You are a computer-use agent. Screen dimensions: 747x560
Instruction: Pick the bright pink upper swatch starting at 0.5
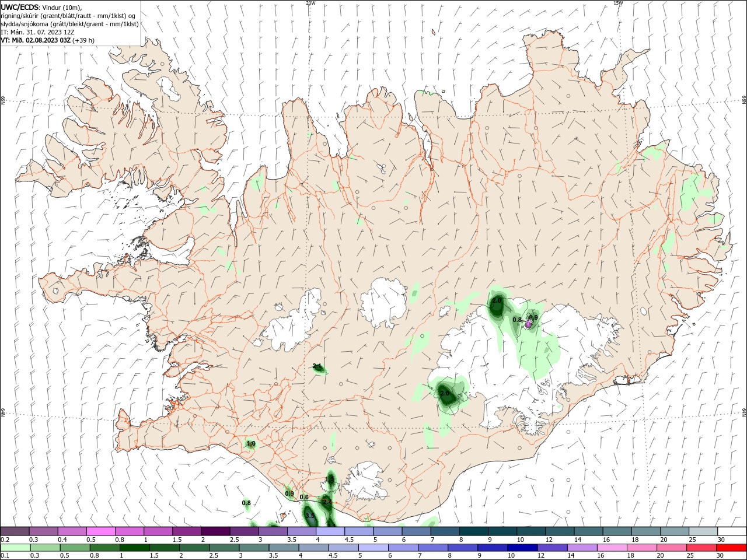(101, 531)
